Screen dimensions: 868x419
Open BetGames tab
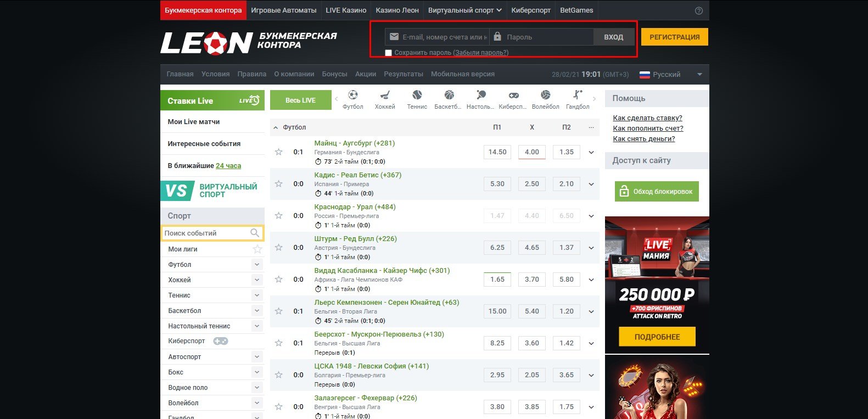click(576, 10)
